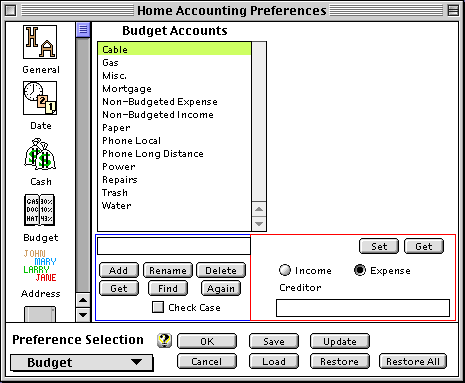Select the Date preferences icon
The image size is (465, 383).
click(40, 98)
